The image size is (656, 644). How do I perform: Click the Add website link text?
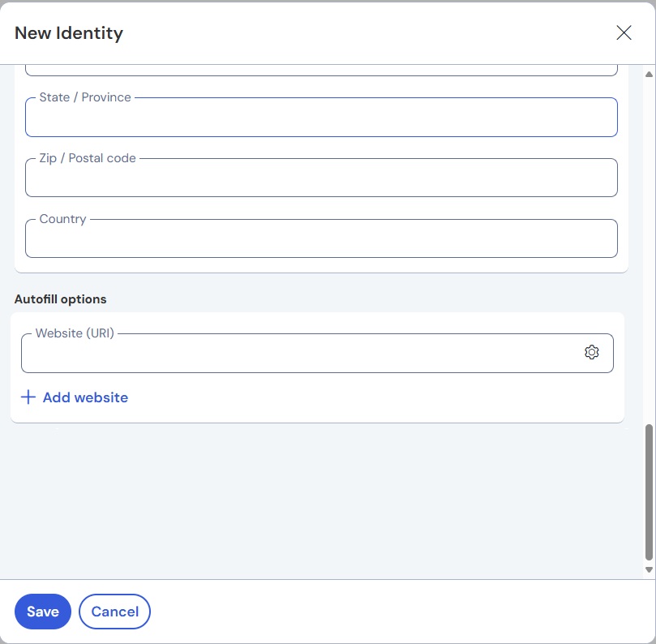(x=85, y=397)
